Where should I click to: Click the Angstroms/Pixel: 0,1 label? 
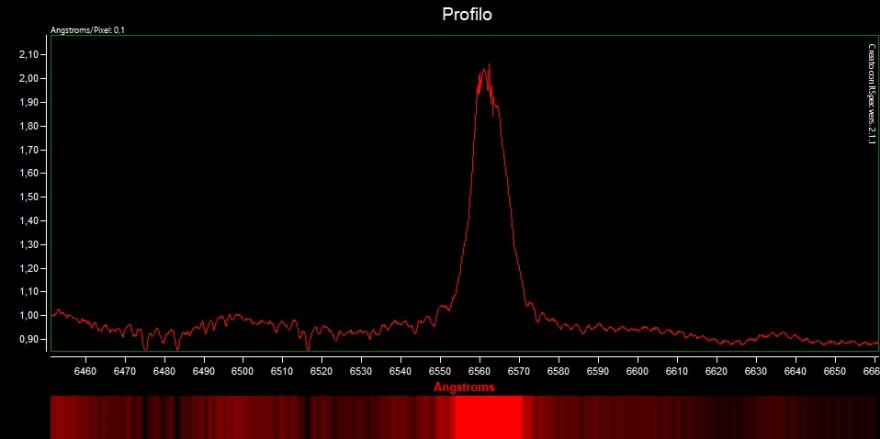tap(87, 30)
